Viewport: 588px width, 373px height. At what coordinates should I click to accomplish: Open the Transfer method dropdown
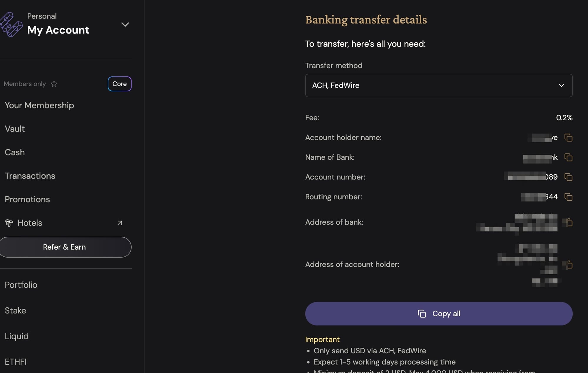pos(438,85)
